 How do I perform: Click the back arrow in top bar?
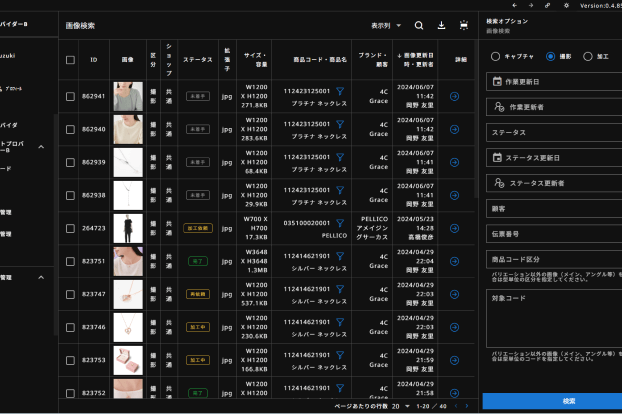[514, 5]
